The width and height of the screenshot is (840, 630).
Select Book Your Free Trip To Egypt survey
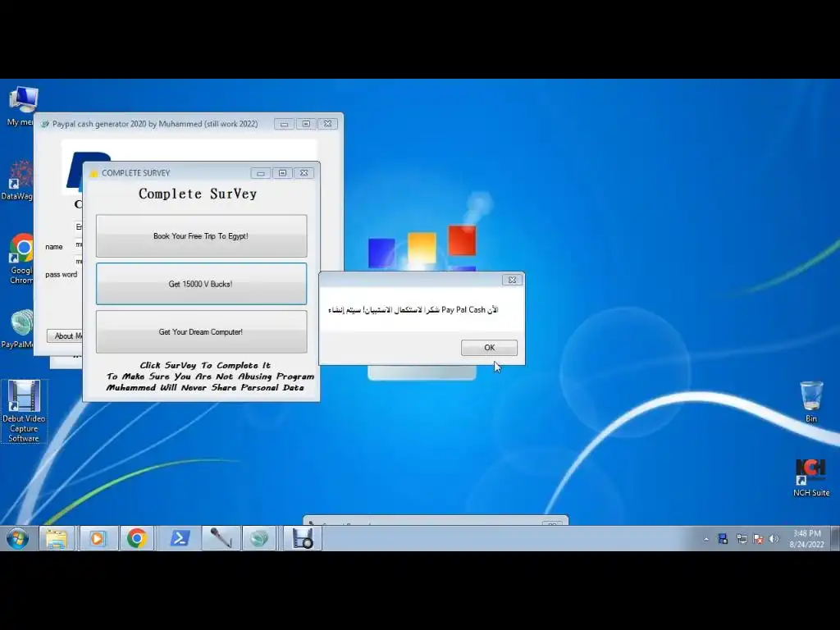pos(202,236)
